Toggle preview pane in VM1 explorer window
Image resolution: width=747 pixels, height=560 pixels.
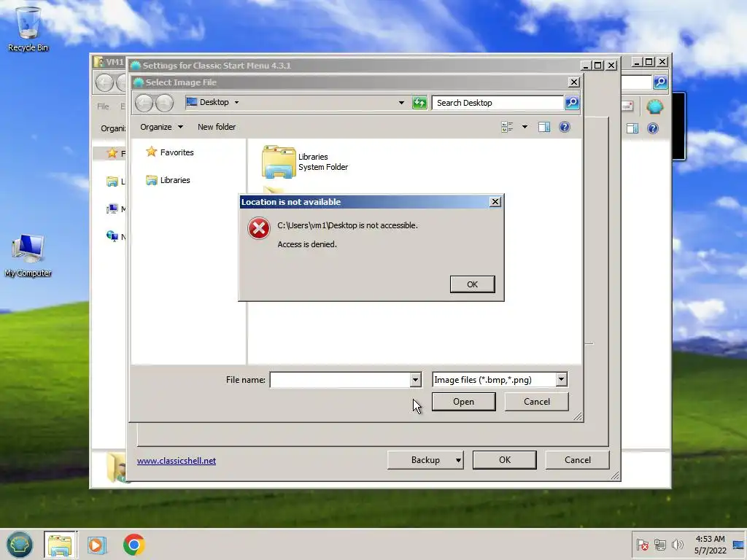pyautogui.click(x=632, y=128)
